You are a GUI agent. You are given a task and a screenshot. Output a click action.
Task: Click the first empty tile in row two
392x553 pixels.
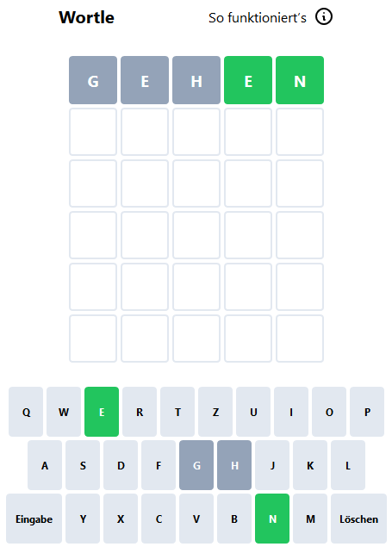(93, 132)
